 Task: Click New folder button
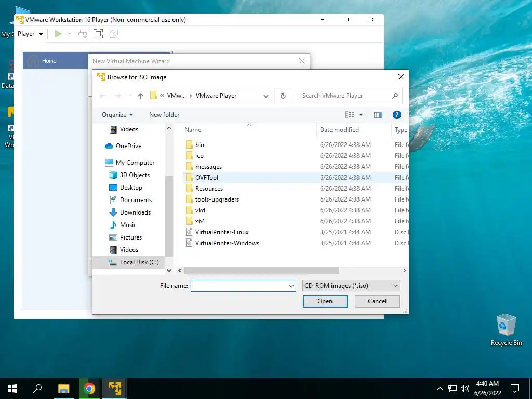tap(164, 115)
